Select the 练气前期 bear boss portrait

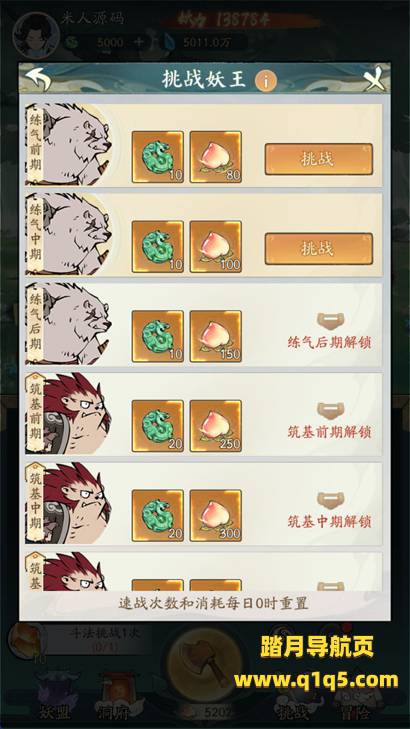(x=69, y=145)
